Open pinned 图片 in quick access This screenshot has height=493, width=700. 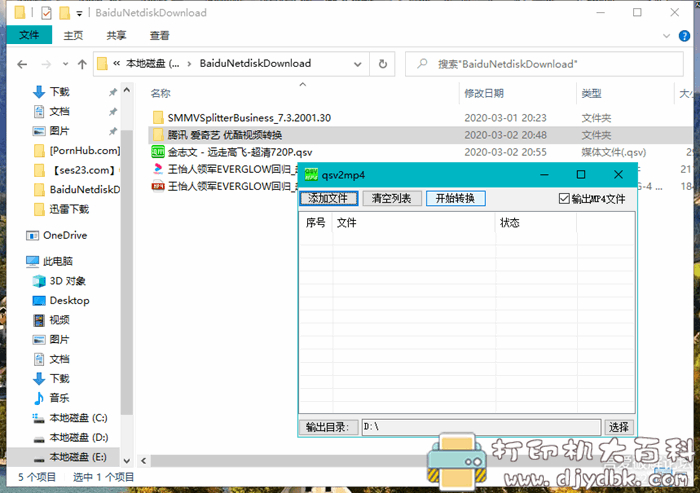(59, 131)
